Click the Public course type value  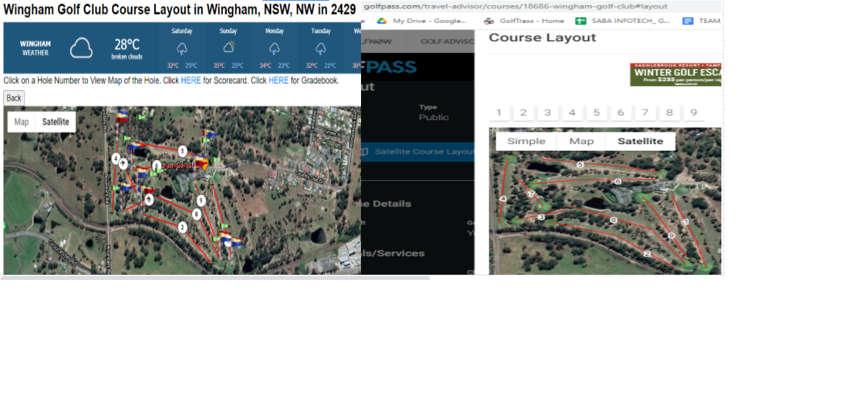434,117
